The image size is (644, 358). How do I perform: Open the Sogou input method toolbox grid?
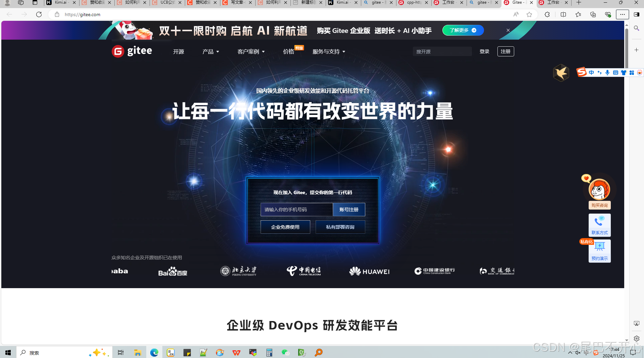[632, 73]
